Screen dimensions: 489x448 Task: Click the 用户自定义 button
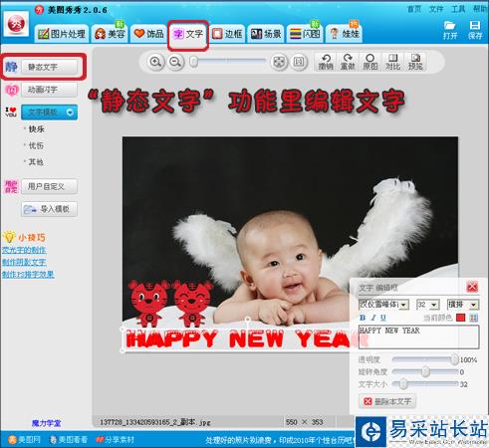(x=50, y=186)
